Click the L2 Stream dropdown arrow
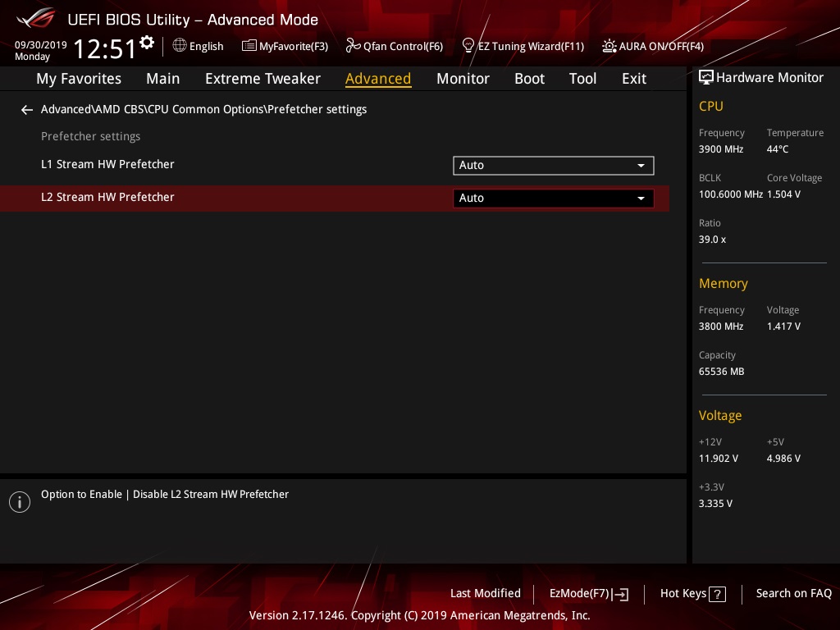The height and width of the screenshot is (630, 840). tap(641, 199)
